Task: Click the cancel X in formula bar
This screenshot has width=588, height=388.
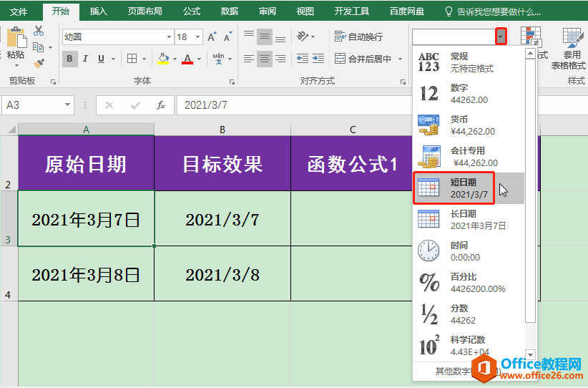Action: pyautogui.click(x=109, y=105)
